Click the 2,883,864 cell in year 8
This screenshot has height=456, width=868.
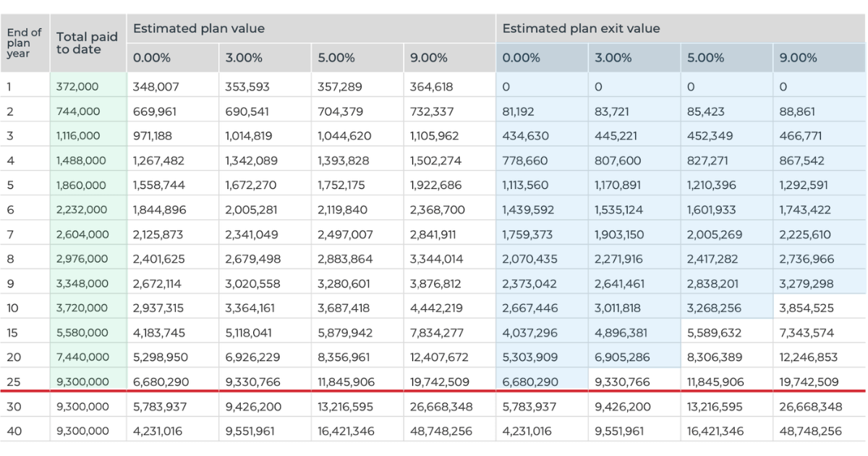click(x=344, y=259)
